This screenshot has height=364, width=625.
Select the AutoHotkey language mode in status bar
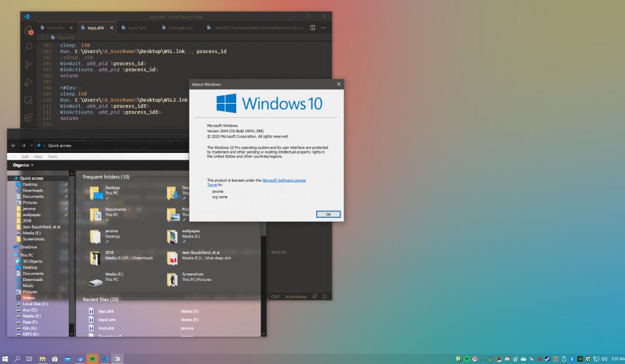coord(296,297)
